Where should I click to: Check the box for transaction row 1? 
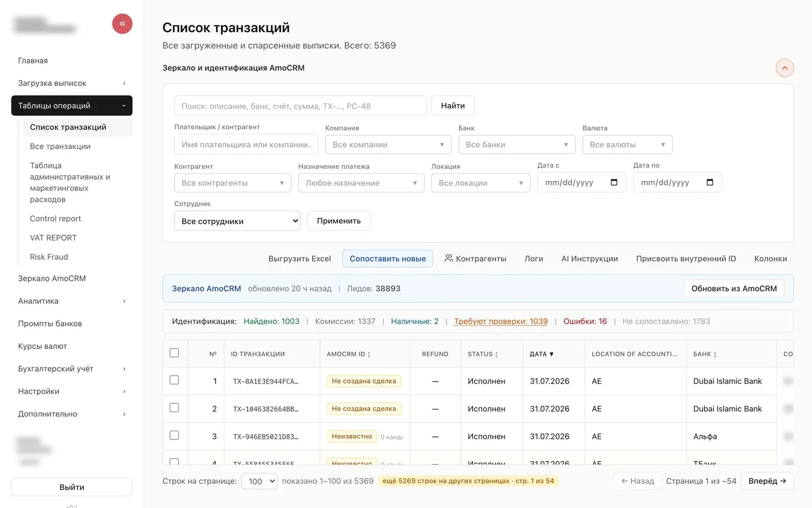tap(174, 380)
